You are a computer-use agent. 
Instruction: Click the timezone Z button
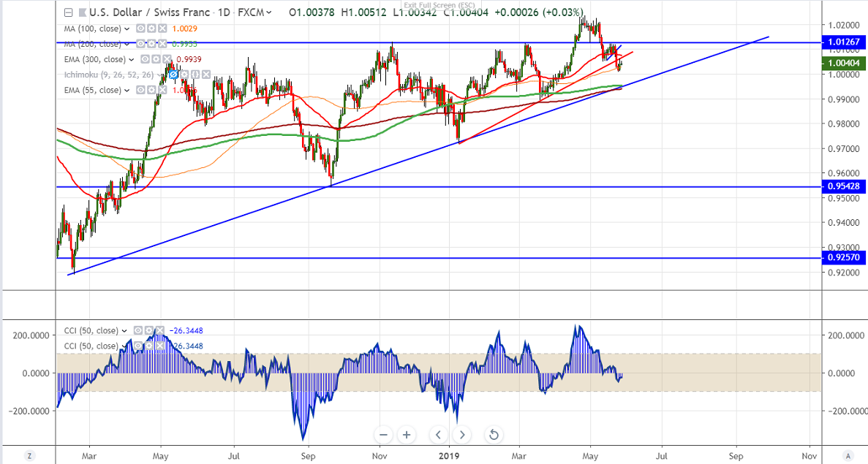click(29, 456)
